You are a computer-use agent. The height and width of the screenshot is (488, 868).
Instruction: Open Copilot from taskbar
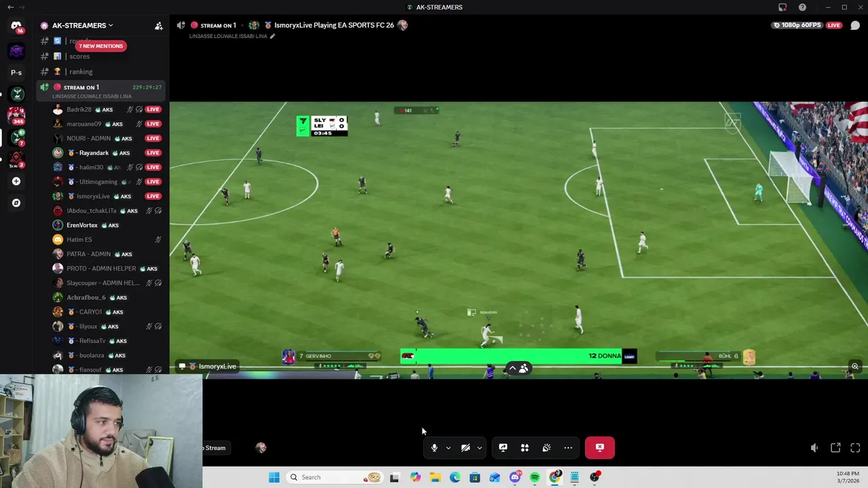click(x=415, y=477)
